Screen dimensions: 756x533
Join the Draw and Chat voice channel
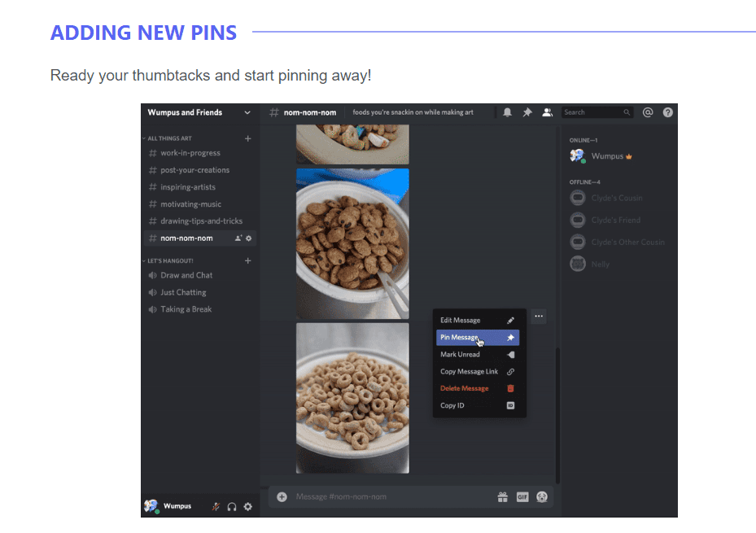click(186, 275)
